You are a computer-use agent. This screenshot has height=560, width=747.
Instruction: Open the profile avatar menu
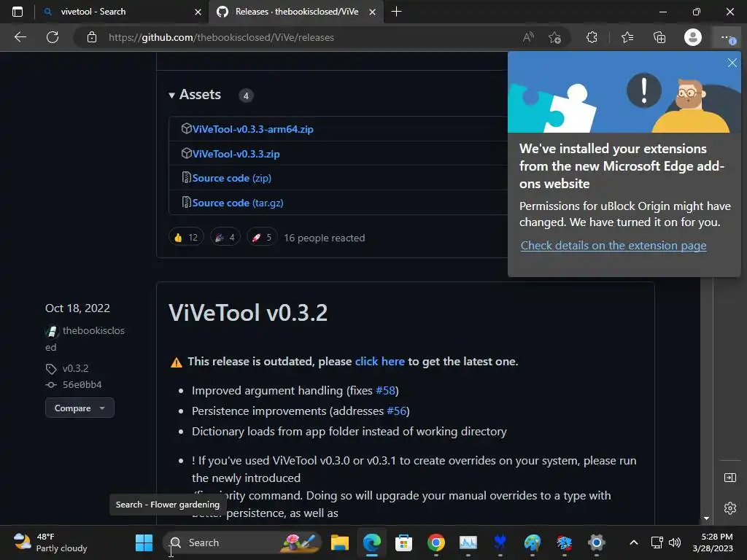click(693, 37)
